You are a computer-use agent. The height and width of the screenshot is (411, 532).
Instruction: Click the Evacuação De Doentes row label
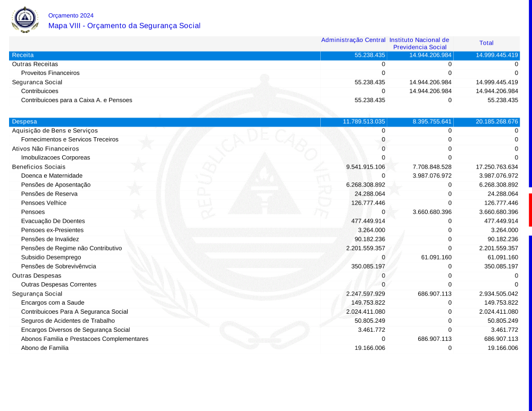point(53,221)
